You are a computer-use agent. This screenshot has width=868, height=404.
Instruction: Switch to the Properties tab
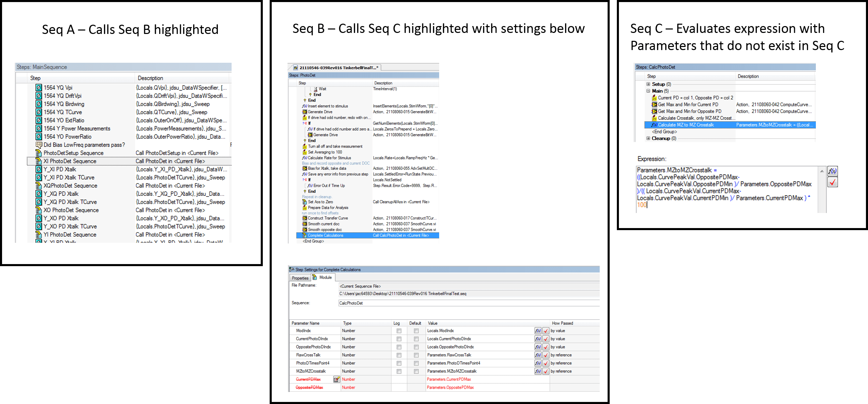(300, 278)
